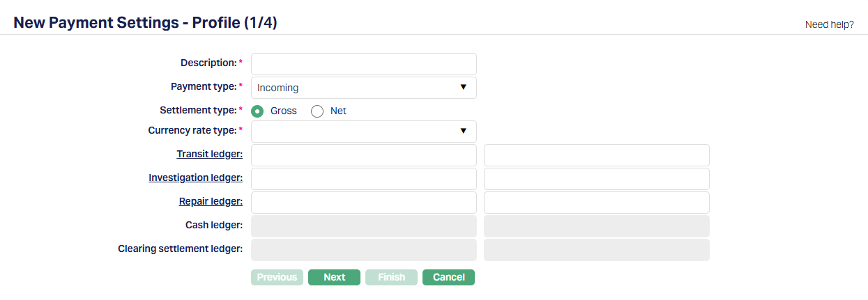Click the Repair ledger link label
Image resolution: width=868 pixels, height=300 pixels.
pos(211,202)
